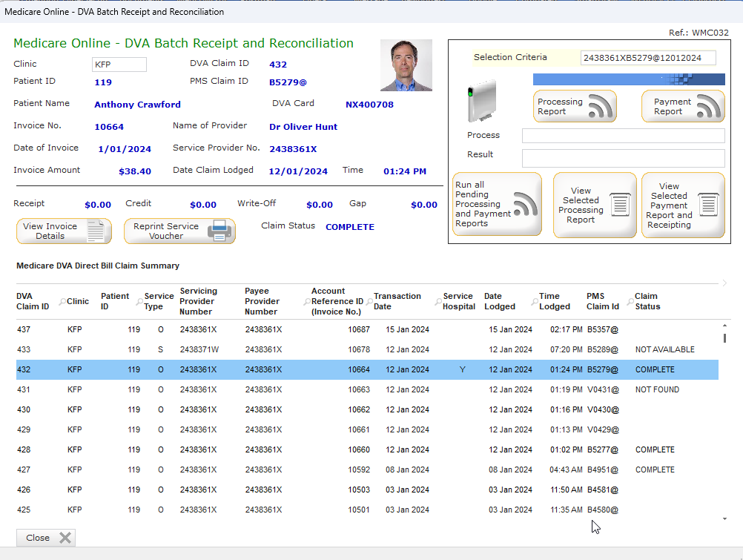Click search icon beside Time Lodged column
The height and width of the screenshot is (560, 743).
click(535, 302)
